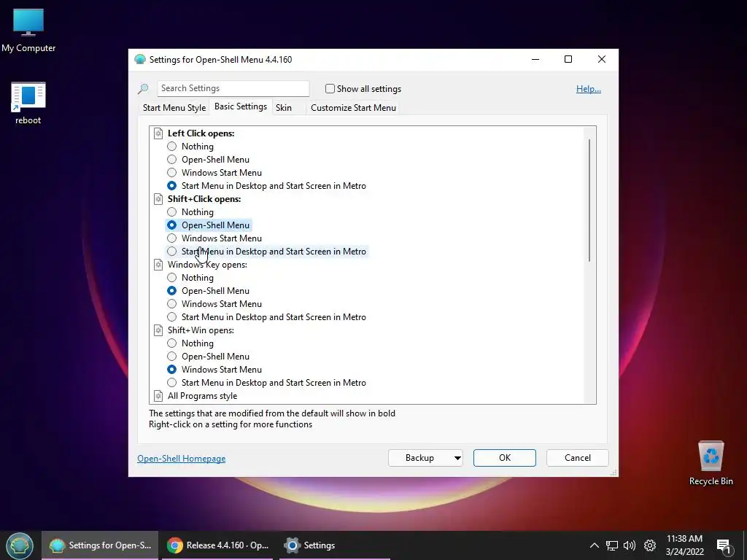Click the setting icon beside Windows Key opens
The image size is (747, 560).
158,265
